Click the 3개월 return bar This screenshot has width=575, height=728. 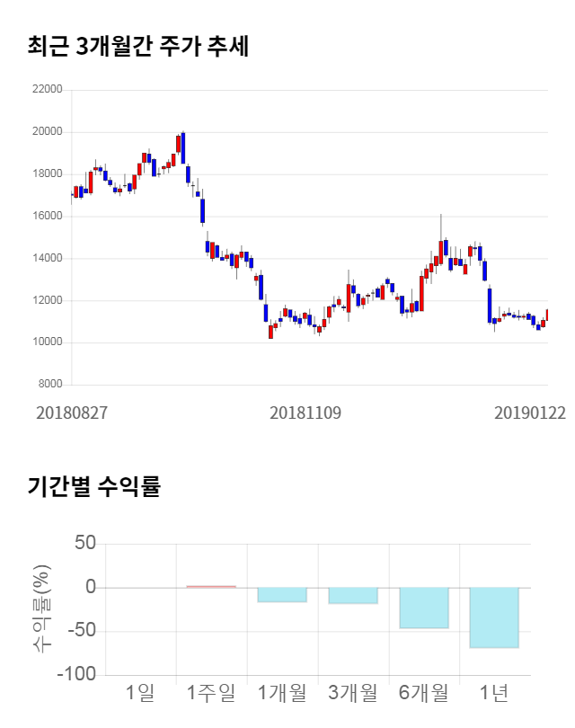click(352, 595)
